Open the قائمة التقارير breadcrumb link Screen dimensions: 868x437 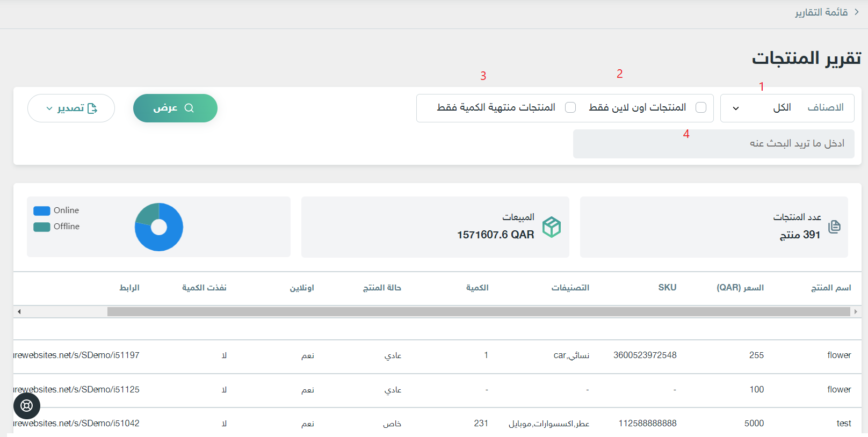pos(821,12)
